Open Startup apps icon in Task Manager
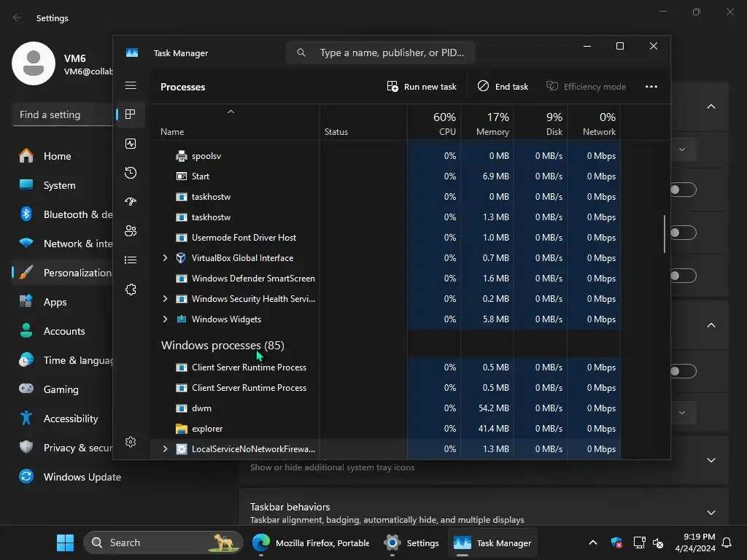Screen dimensions: 747x560 [131, 202]
